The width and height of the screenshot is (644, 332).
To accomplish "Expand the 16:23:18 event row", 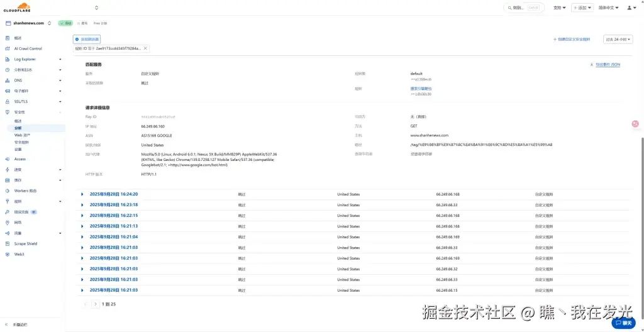I will tap(82, 205).
